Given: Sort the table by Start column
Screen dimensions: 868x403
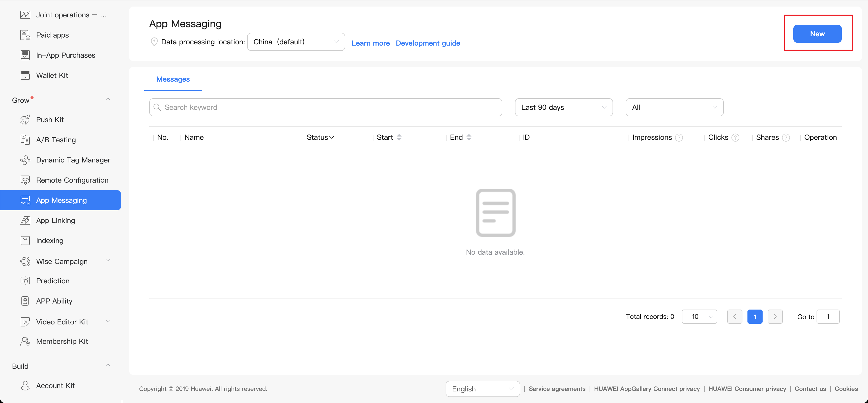Looking at the screenshot, I should (x=399, y=137).
